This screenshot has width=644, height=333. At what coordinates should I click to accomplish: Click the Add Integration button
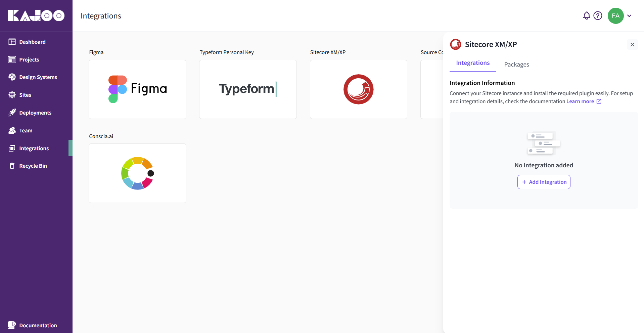[544, 182]
